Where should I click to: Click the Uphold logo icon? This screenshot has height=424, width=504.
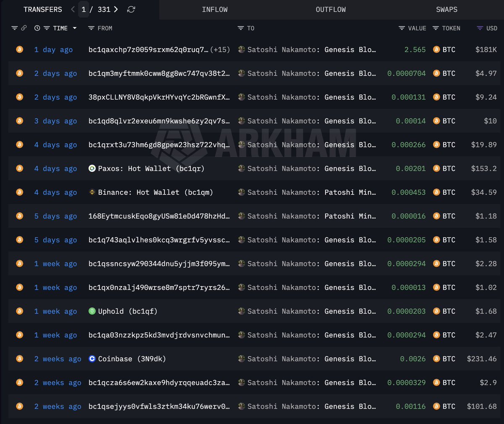click(92, 311)
